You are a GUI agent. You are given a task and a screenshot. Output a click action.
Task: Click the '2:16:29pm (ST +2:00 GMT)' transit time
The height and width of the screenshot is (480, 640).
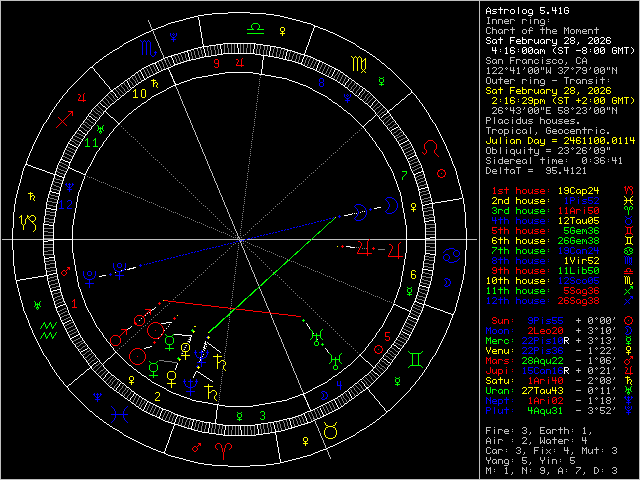(x=563, y=101)
